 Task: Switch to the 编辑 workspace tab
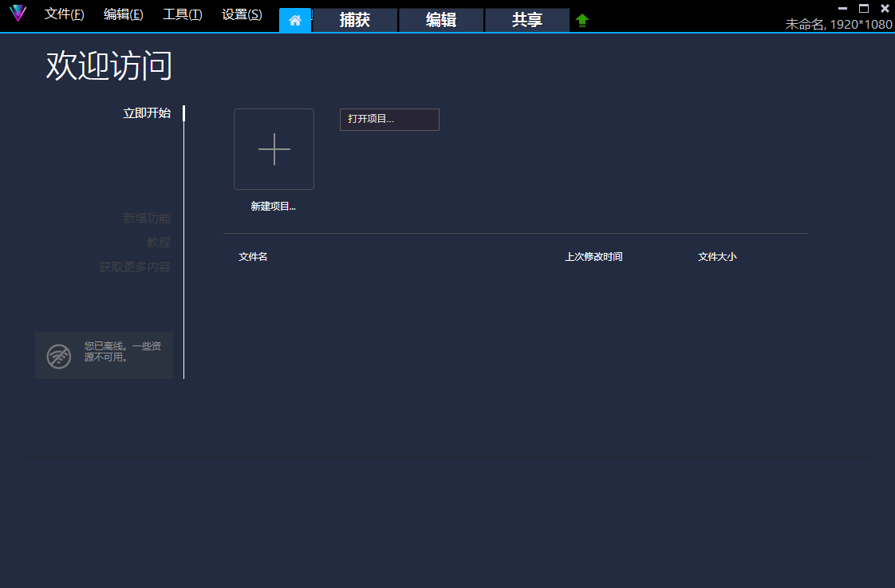pos(441,21)
